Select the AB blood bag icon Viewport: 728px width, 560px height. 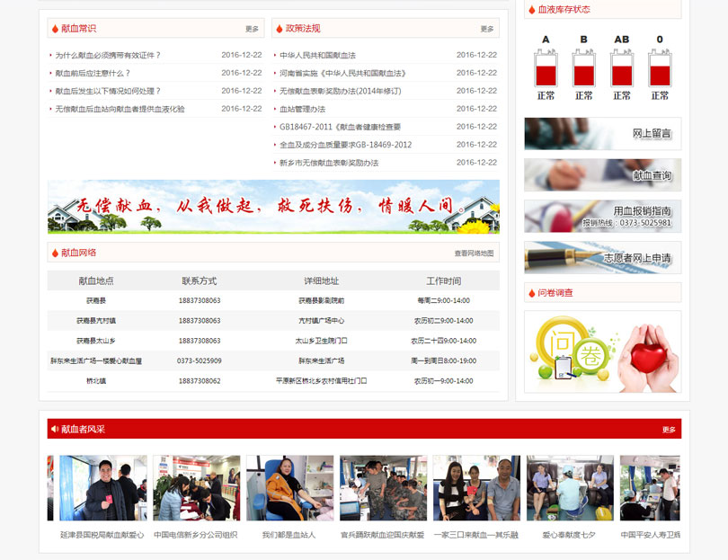(x=622, y=67)
